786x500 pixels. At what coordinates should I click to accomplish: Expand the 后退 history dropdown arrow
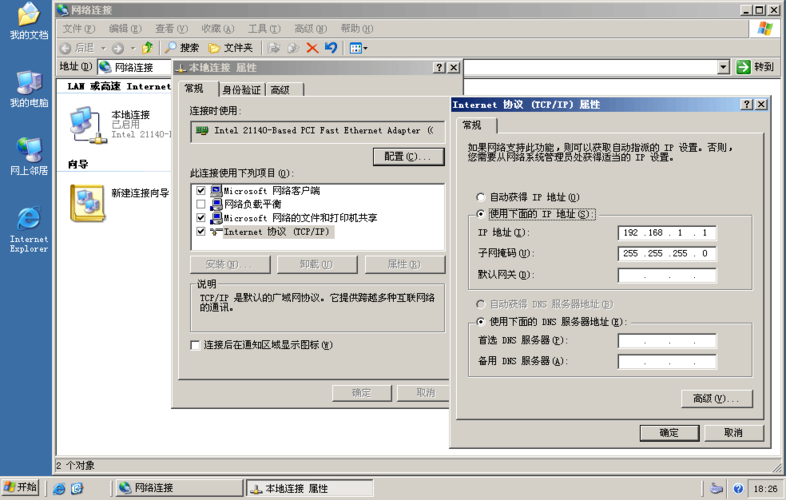point(102,48)
